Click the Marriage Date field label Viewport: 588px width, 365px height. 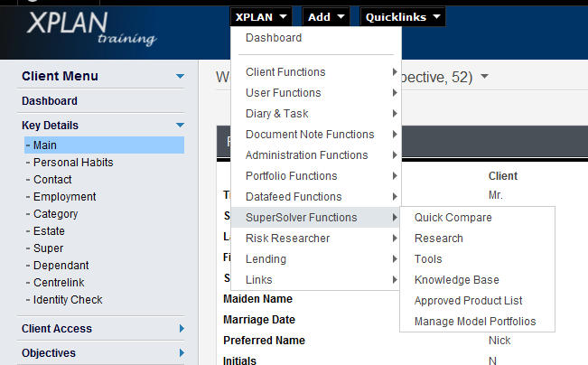(259, 320)
